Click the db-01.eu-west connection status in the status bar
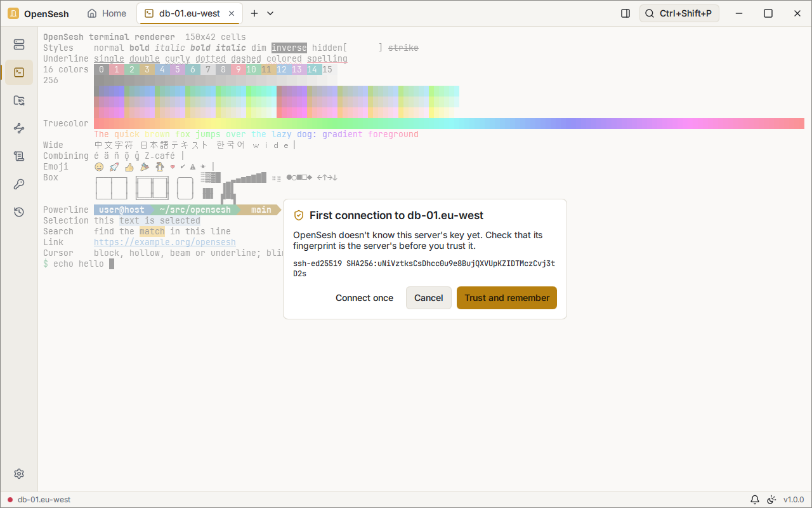Viewport: 812px width, 508px height. 39,500
